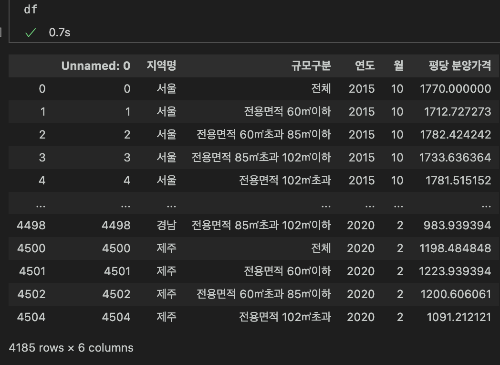Viewport: 500px width, 365px height.
Task: Click '전용면적 102㎡초과' cell in row 4504
Action: click(285, 317)
